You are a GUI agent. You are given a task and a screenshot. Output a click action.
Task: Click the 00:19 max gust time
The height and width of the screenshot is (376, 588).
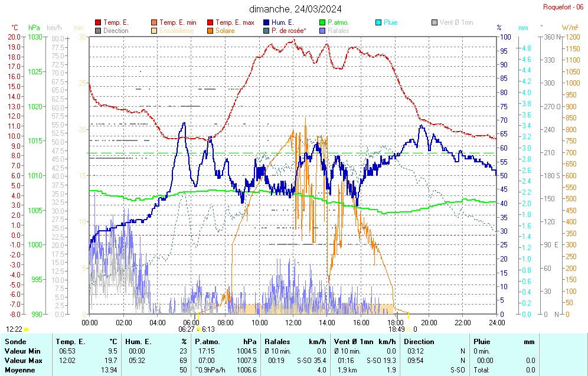[x=276, y=361]
